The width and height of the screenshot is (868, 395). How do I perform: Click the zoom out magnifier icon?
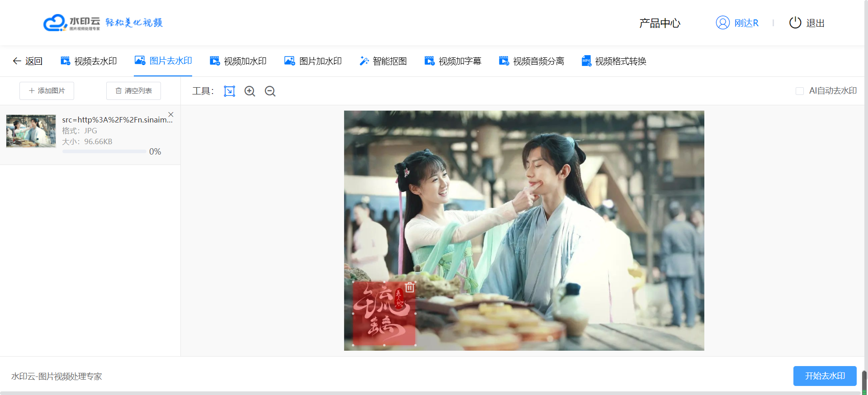pos(270,91)
